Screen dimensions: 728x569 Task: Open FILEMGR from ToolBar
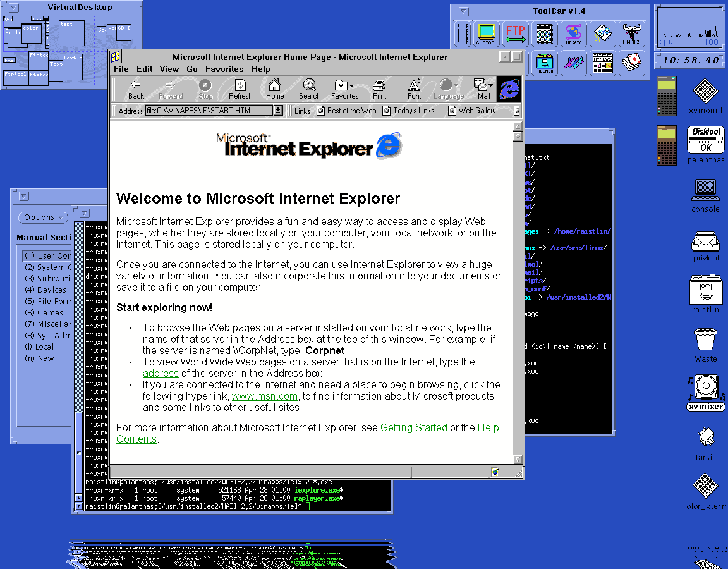tap(544, 63)
